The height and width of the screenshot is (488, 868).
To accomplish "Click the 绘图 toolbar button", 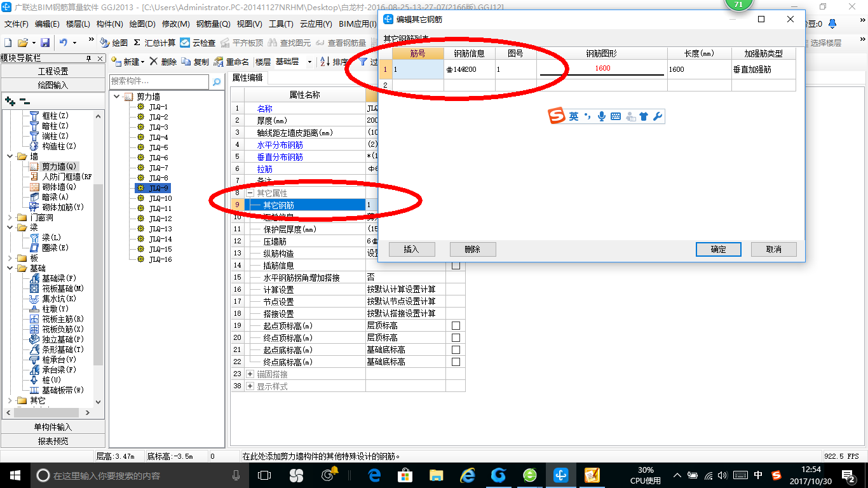I will [x=114, y=43].
